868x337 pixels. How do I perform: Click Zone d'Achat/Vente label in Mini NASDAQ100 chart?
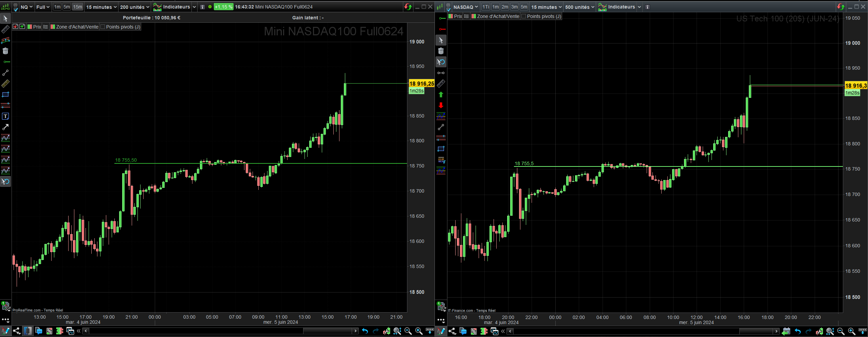tap(77, 27)
